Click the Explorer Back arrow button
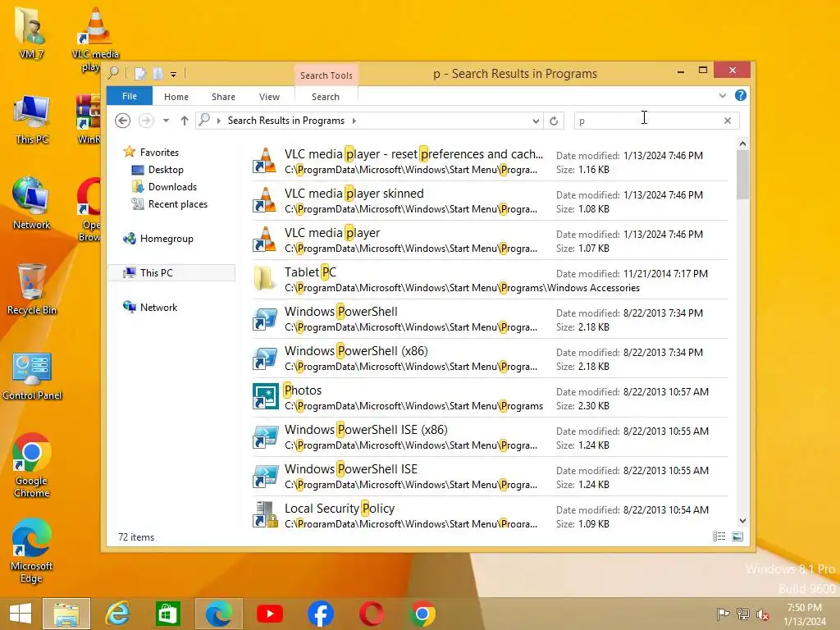The width and height of the screenshot is (840, 630). [x=123, y=121]
